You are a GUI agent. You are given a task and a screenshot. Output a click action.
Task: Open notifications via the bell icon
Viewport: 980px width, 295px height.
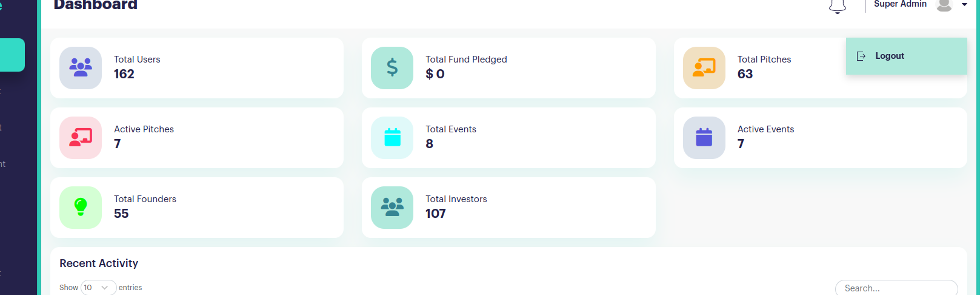coord(838,6)
